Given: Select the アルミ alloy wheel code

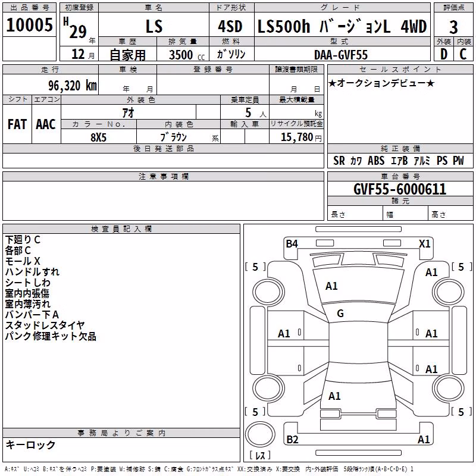Looking at the screenshot, I should point(422,160).
